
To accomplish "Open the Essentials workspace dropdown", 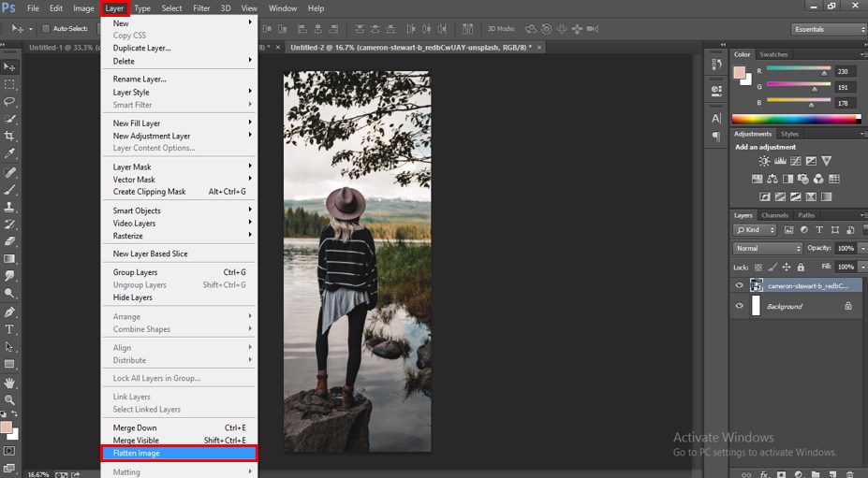I will click(x=828, y=29).
